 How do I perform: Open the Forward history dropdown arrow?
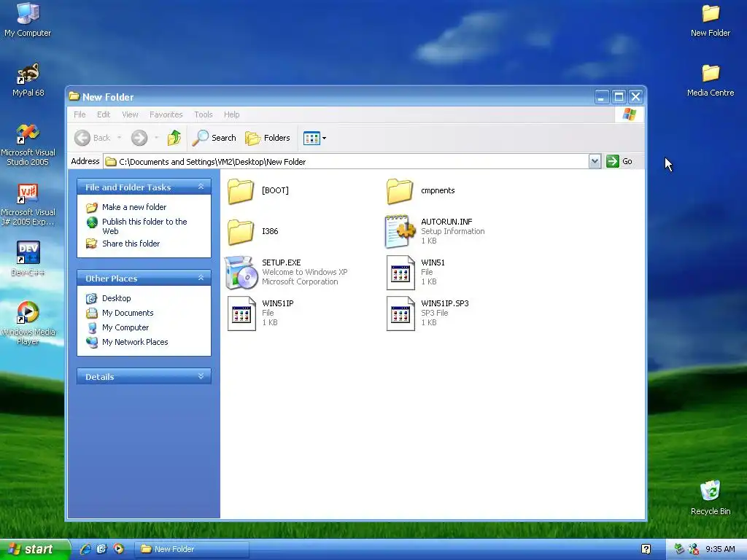156,138
